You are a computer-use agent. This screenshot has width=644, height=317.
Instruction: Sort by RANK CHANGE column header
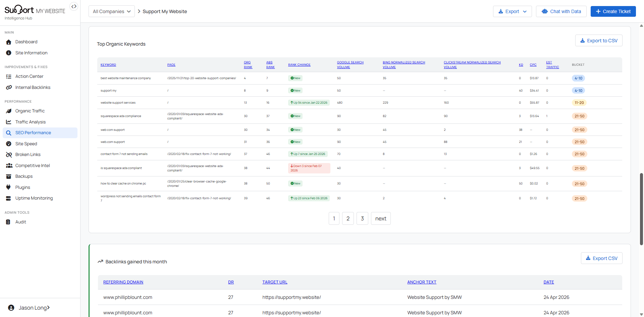[299, 65]
